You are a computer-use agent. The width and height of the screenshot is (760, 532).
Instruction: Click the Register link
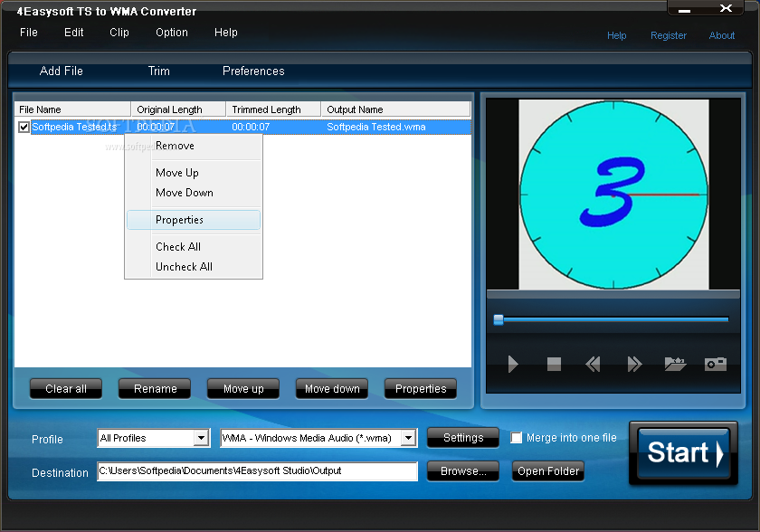pyautogui.click(x=669, y=35)
